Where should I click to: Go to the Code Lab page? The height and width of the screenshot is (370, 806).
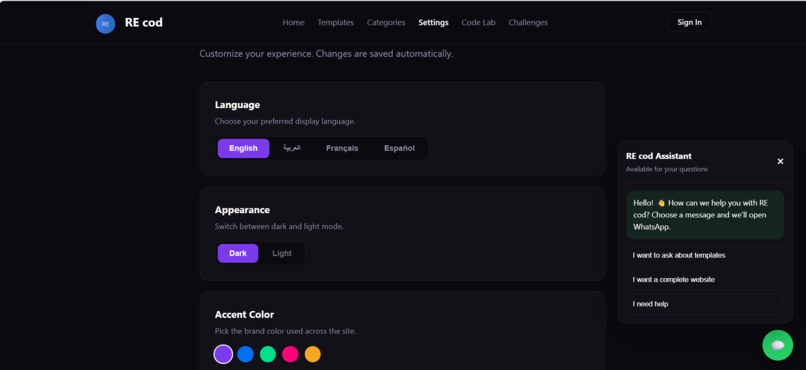479,23
